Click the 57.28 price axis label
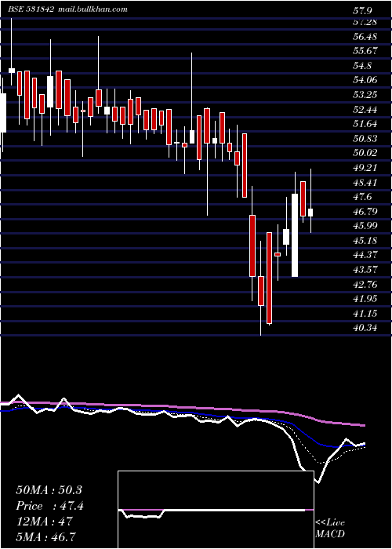The image size is (392, 549). 365,23
